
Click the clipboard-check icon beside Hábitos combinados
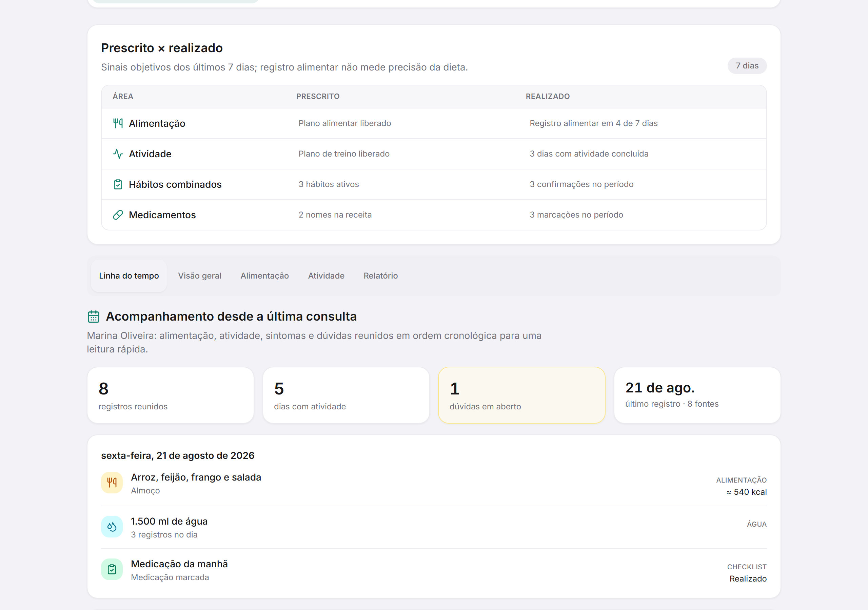[x=118, y=184]
